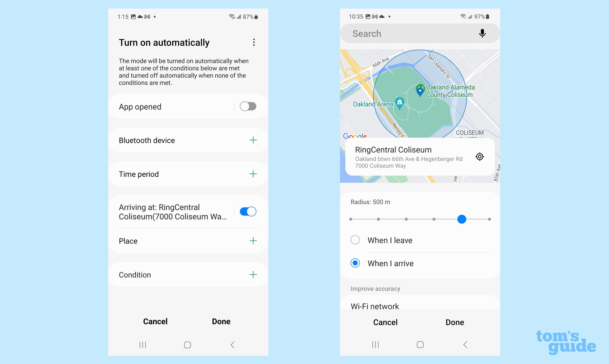
Task: Expand the Bluetooth device condition
Action: point(253,139)
